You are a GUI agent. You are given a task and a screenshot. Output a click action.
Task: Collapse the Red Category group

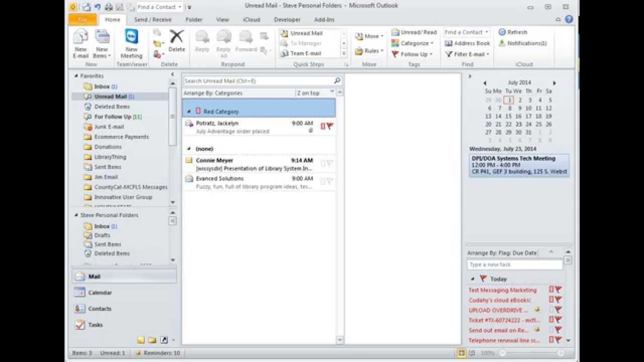(189, 112)
